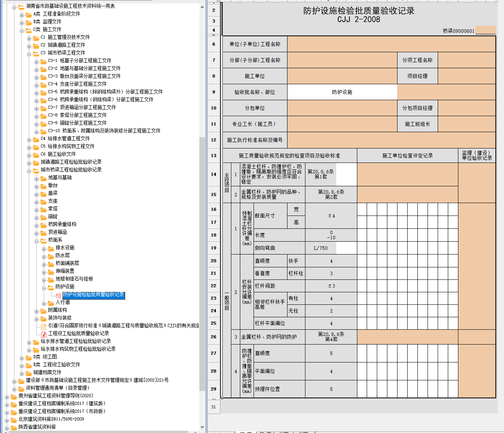Select 防护设施检验批质量验收记录 tree item
The image size is (504, 433).
(94, 295)
